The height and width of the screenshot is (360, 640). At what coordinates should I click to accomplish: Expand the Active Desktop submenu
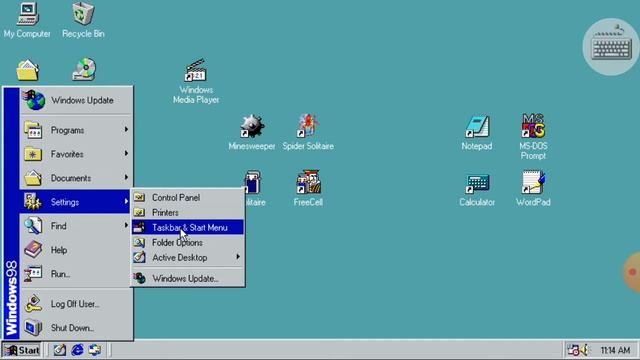pyautogui.click(x=188, y=258)
